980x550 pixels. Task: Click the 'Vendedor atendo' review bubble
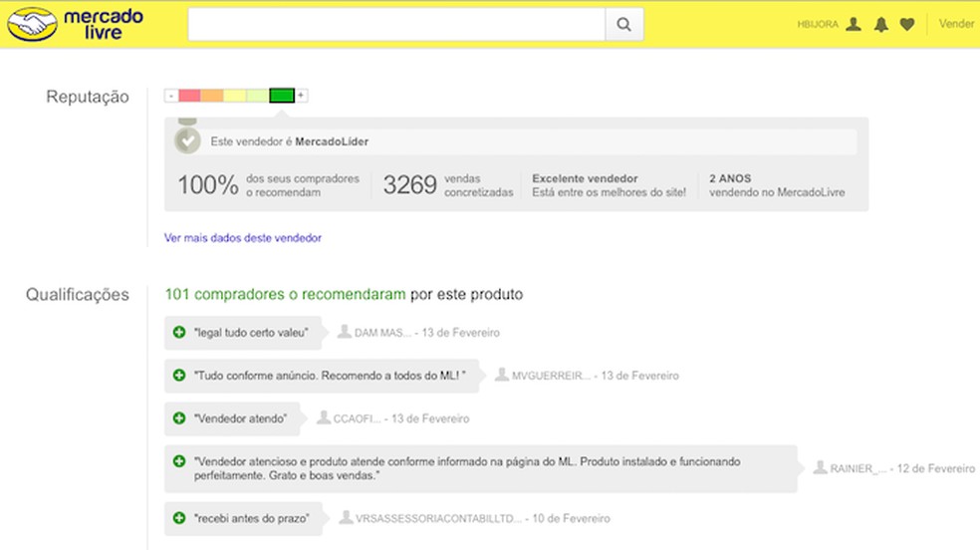tap(232, 418)
